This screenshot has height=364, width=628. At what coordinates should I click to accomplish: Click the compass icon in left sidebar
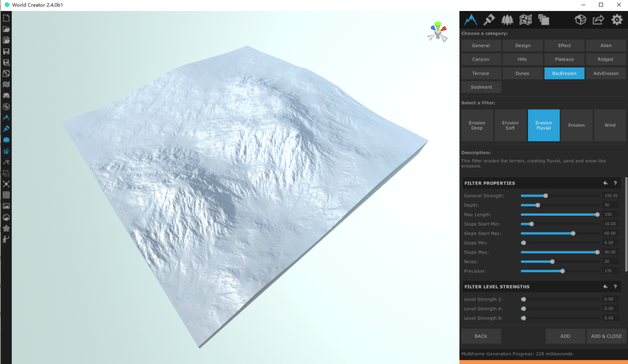6,107
